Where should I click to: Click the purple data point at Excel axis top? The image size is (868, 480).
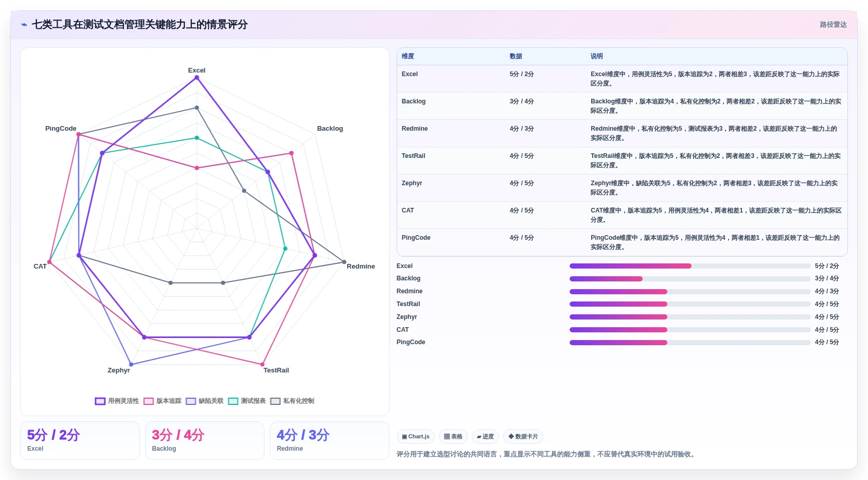click(197, 78)
